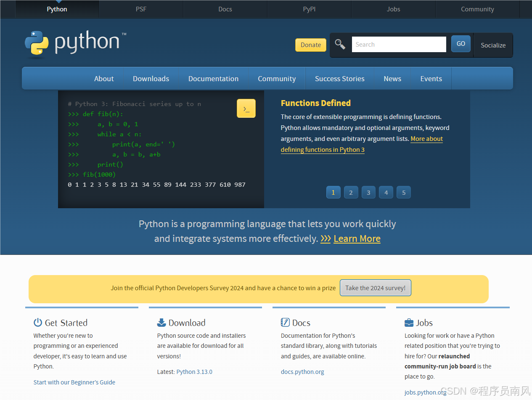This screenshot has height=400, width=532.
Task: Click the Docs section heading
Action: click(x=301, y=323)
